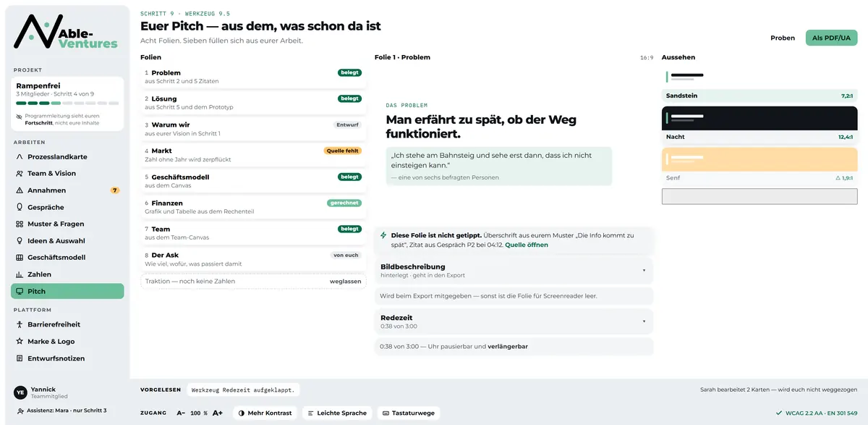This screenshot has height=425, width=868.
Task: Click the von euch badge on Der Ask
Action: tap(346, 255)
